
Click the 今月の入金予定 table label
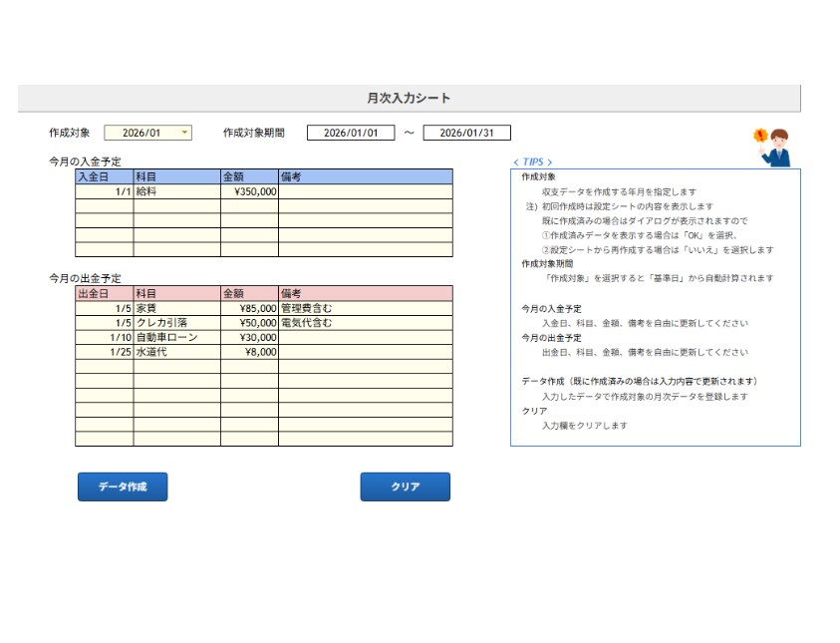click(85, 161)
